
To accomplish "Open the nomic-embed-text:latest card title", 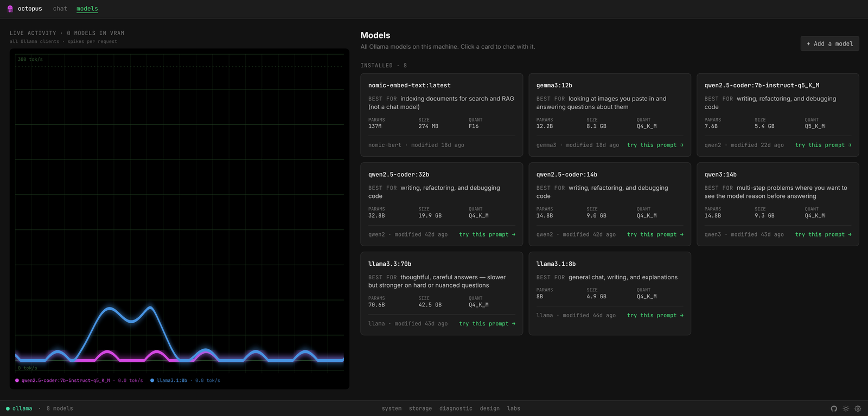I will tap(410, 86).
